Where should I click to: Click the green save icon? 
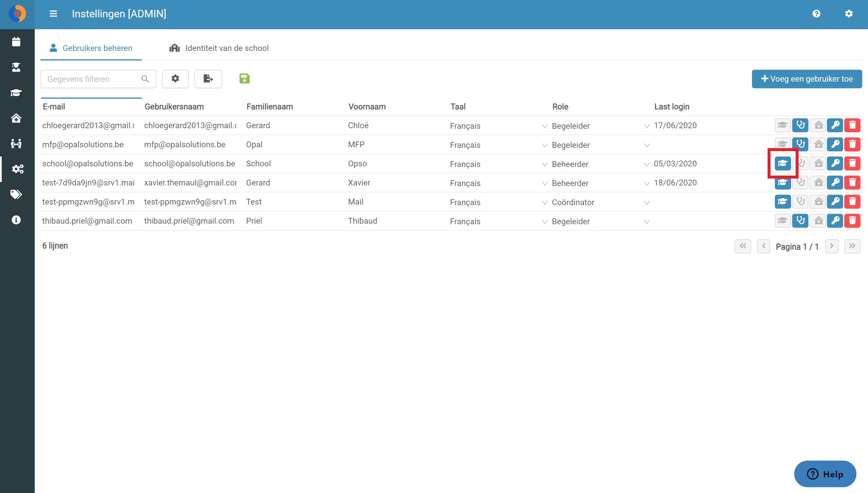click(244, 79)
